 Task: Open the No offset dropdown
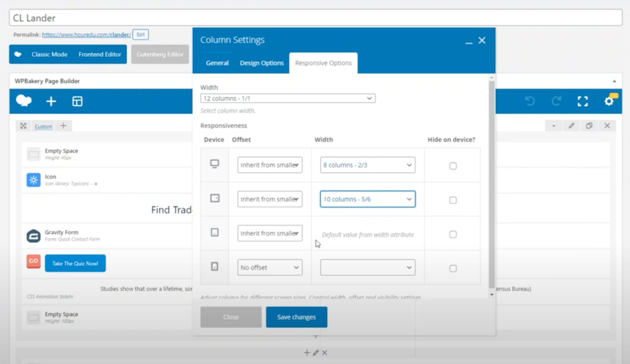click(x=269, y=268)
